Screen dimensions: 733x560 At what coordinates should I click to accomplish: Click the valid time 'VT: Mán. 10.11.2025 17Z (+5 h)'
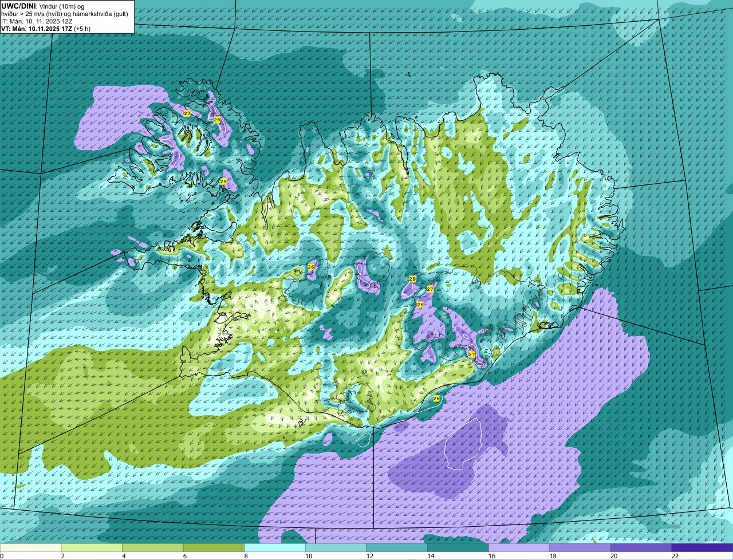pos(46,29)
